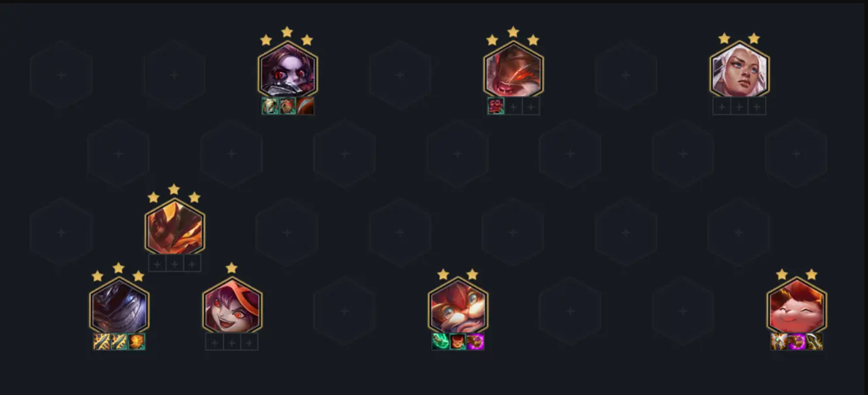
Task: Add item in middle empty slot under fiery champion
Action: 175,264
